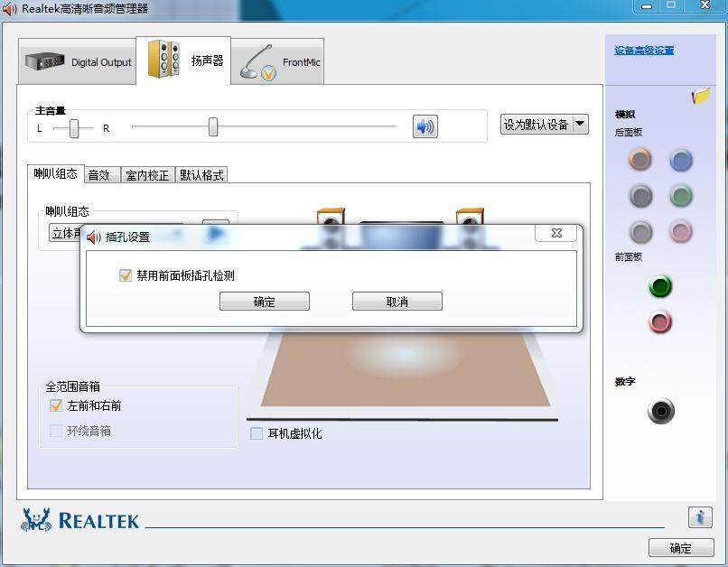Viewport: 728px width, 567px height.
Task: Uncheck 左前和右前 in 全范围音箱
Action: [x=56, y=406]
